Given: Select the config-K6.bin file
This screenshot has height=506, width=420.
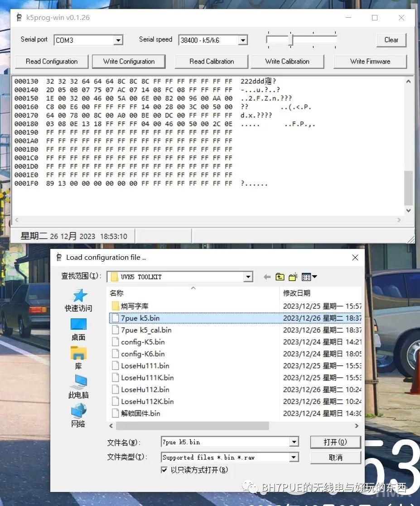Looking at the screenshot, I should tap(142, 354).
